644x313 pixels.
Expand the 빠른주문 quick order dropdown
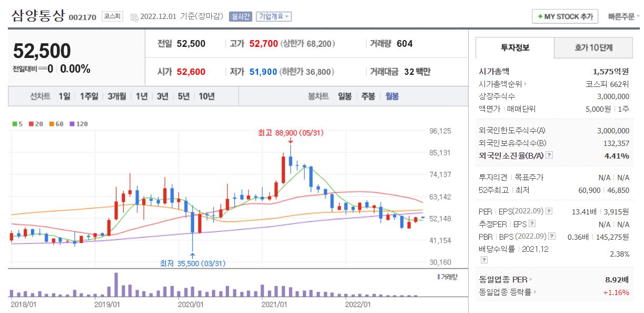pos(623,17)
